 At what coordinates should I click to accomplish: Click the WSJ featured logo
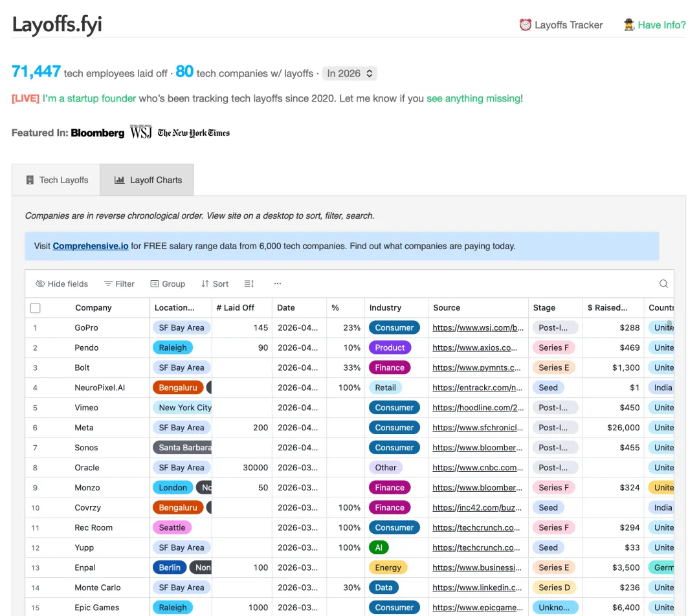(x=141, y=132)
